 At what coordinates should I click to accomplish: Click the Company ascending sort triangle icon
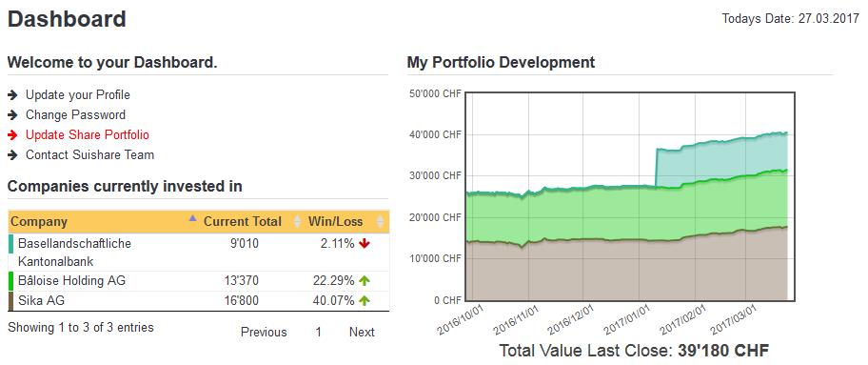coord(192,218)
